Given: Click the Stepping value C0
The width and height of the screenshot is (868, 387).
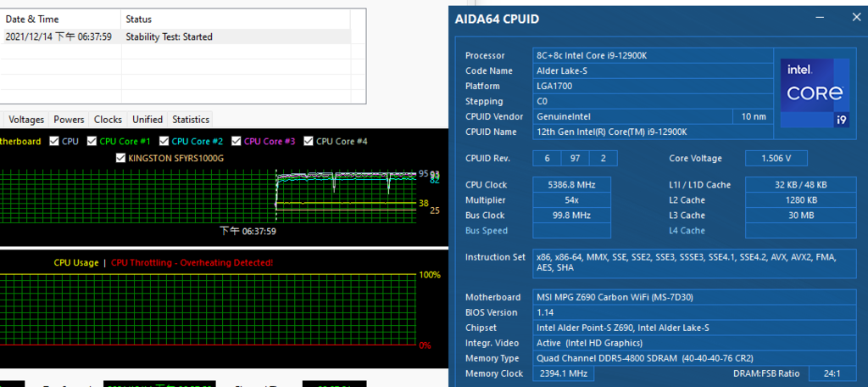Looking at the screenshot, I should click(654, 102).
